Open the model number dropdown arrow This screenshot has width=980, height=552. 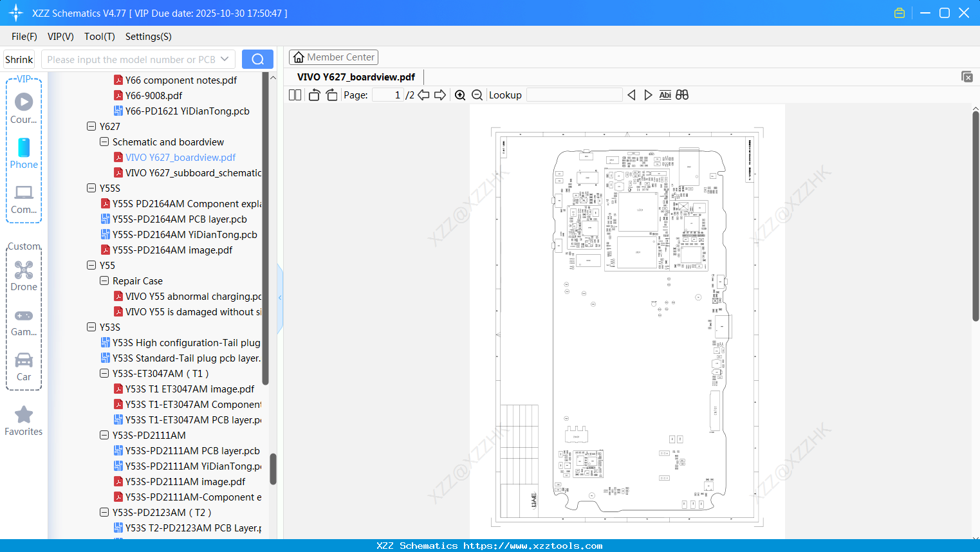tap(225, 59)
